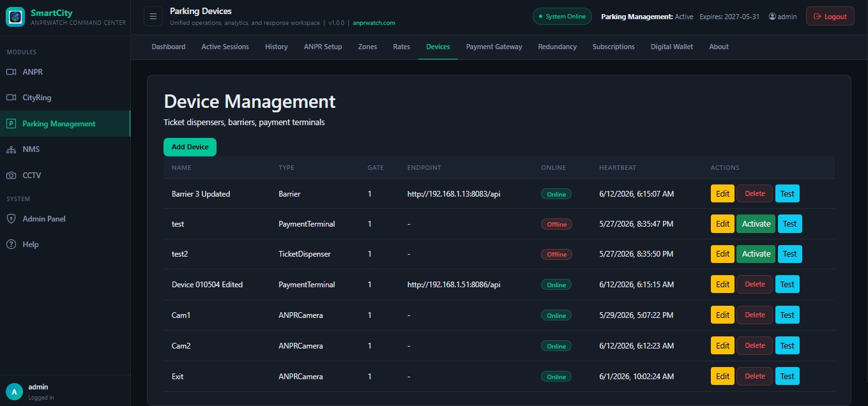Click the ANPR camera icon in sidebar
Image resolution: width=868 pixels, height=406 pixels.
coord(11,72)
